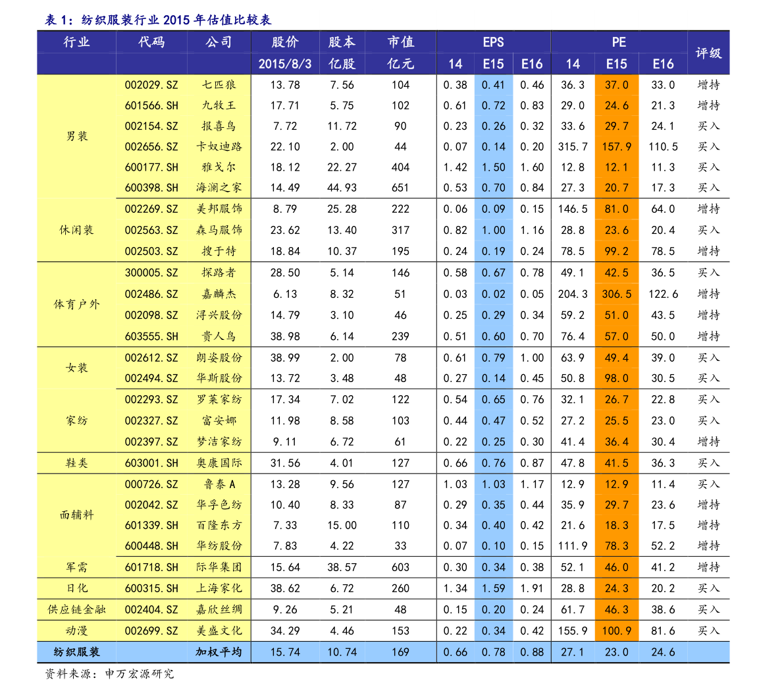This screenshot has width=784, height=693.
Task: Click company name 嘉欣丝绸
Action: click(x=219, y=609)
